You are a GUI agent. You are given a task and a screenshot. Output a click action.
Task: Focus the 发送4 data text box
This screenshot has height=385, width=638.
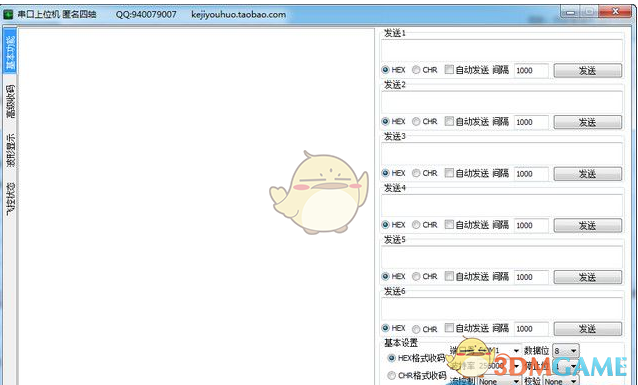click(x=502, y=206)
